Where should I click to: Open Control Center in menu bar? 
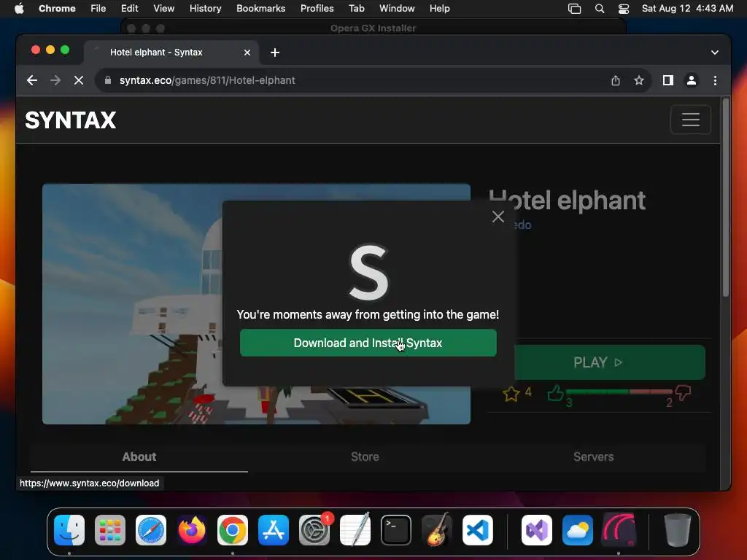click(624, 9)
